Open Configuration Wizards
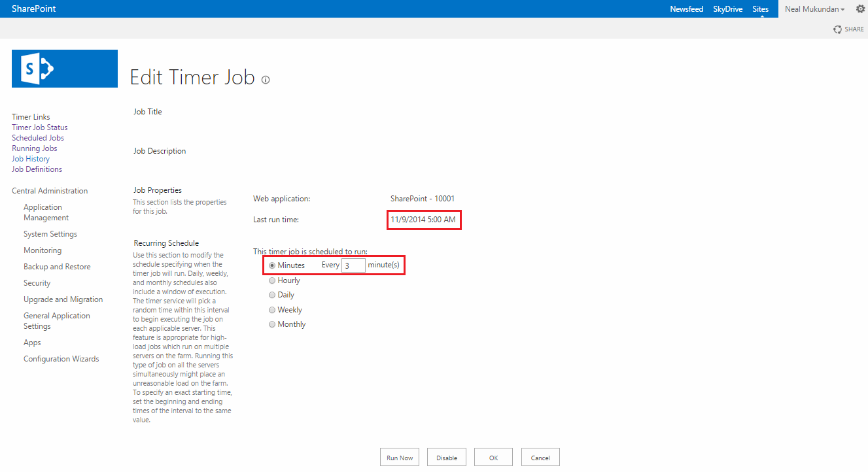This screenshot has height=472, width=868. click(x=61, y=358)
